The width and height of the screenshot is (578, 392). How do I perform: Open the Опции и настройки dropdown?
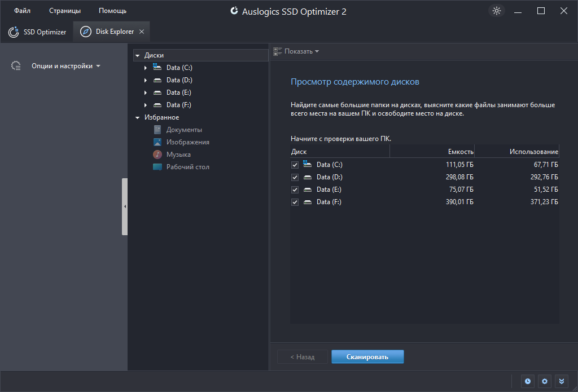[65, 66]
